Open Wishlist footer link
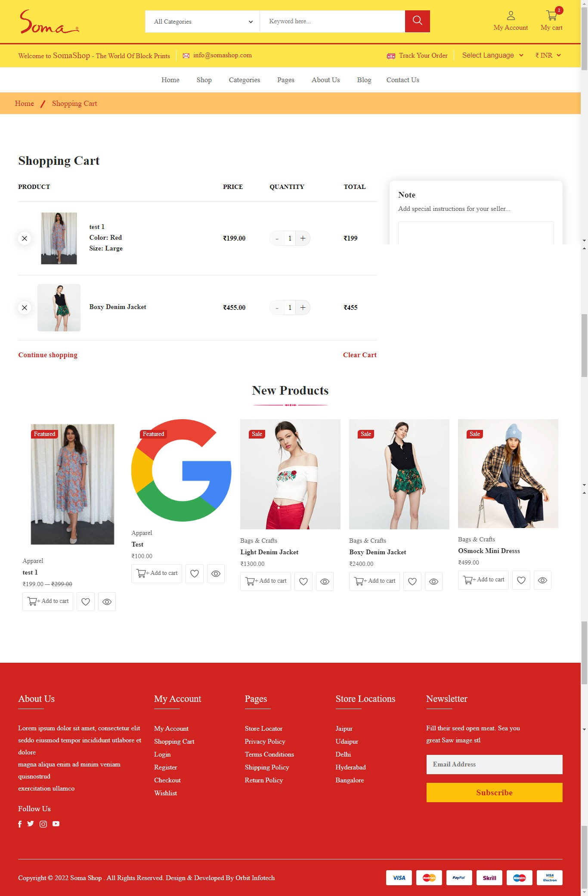The width and height of the screenshot is (588, 896). (x=166, y=793)
